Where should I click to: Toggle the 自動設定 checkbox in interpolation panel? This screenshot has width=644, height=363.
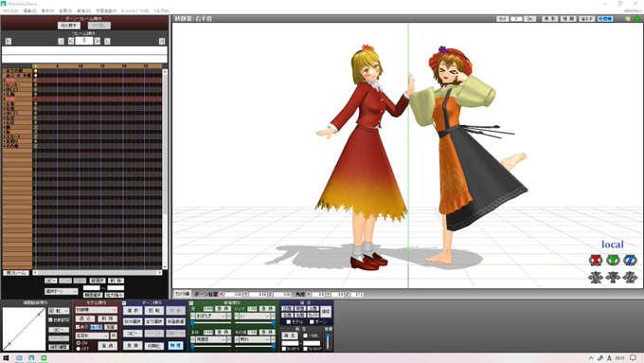click(50, 319)
